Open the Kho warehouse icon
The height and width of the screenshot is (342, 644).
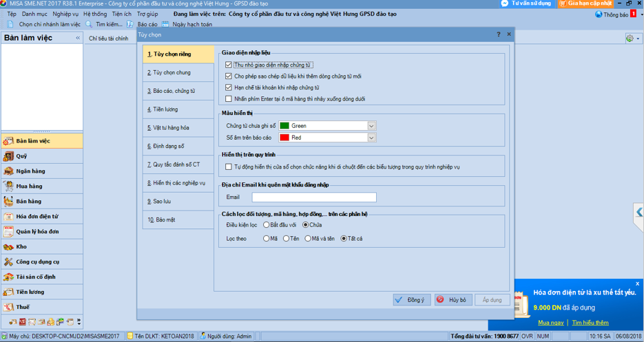8,247
